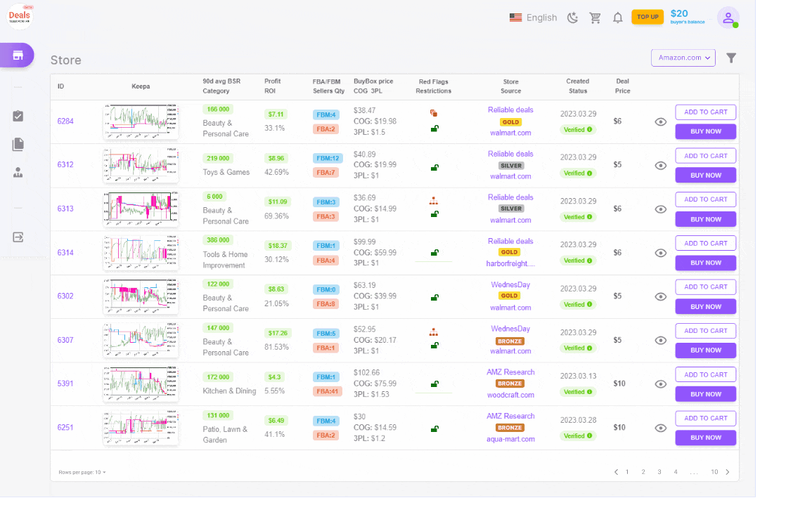Open the documents sidebar icon
This screenshot has height=531, width=812.
(x=18, y=144)
